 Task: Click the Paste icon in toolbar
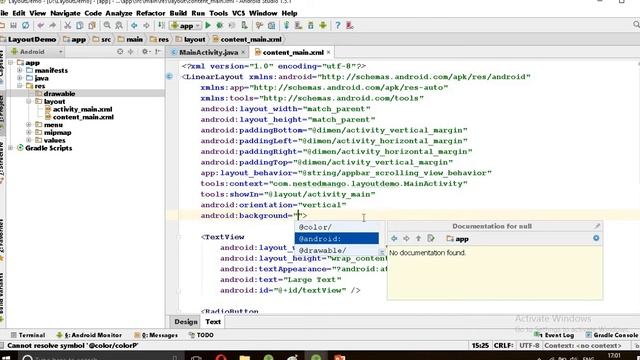point(92,26)
